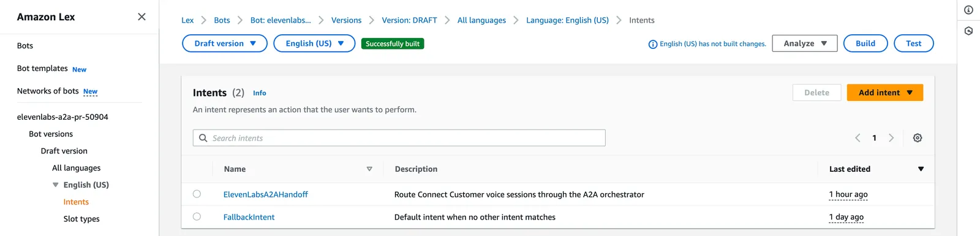Open the hexagon icon below the info panel icon

click(x=968, y=31)
